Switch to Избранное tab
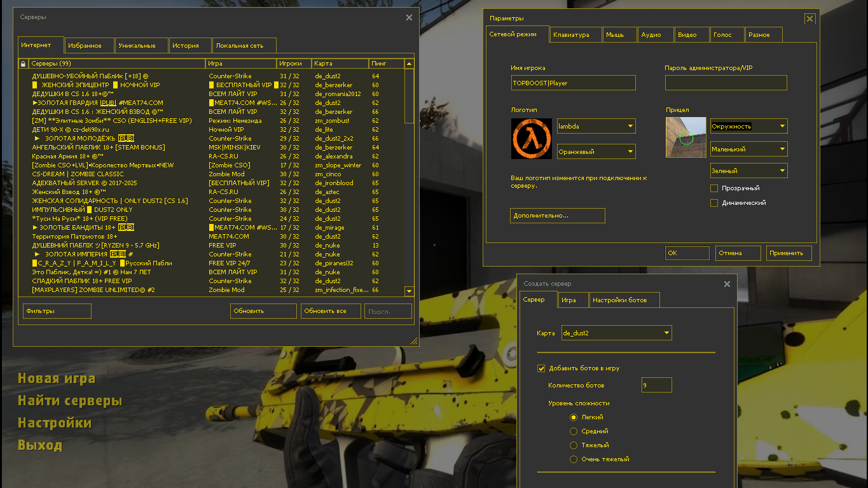 [90, 45]
